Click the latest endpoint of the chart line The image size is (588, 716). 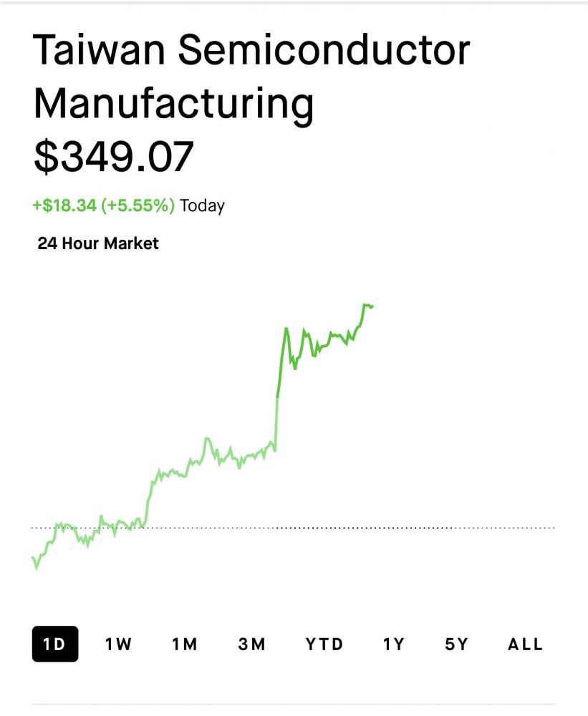[372, 306]
